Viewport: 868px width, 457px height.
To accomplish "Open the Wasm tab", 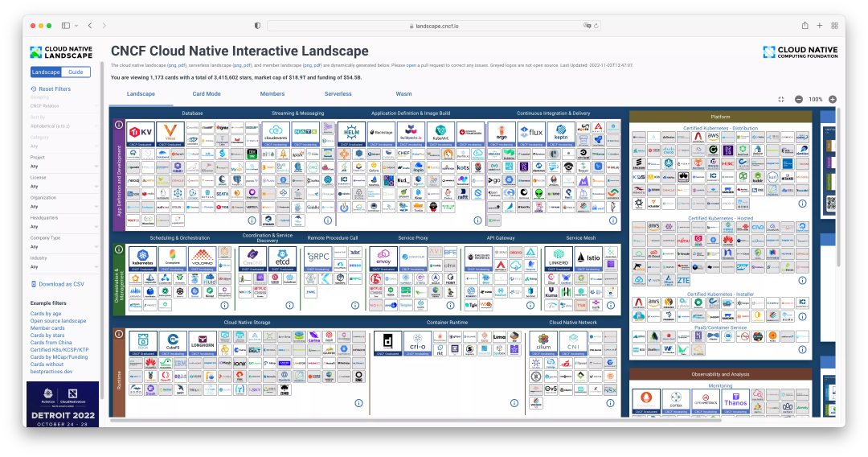I will pyautogui.click(x=403, y=94).
